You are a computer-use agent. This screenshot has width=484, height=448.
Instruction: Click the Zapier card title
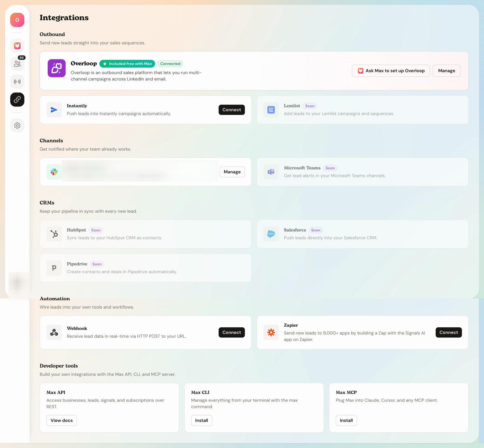[x=291, y=325]
